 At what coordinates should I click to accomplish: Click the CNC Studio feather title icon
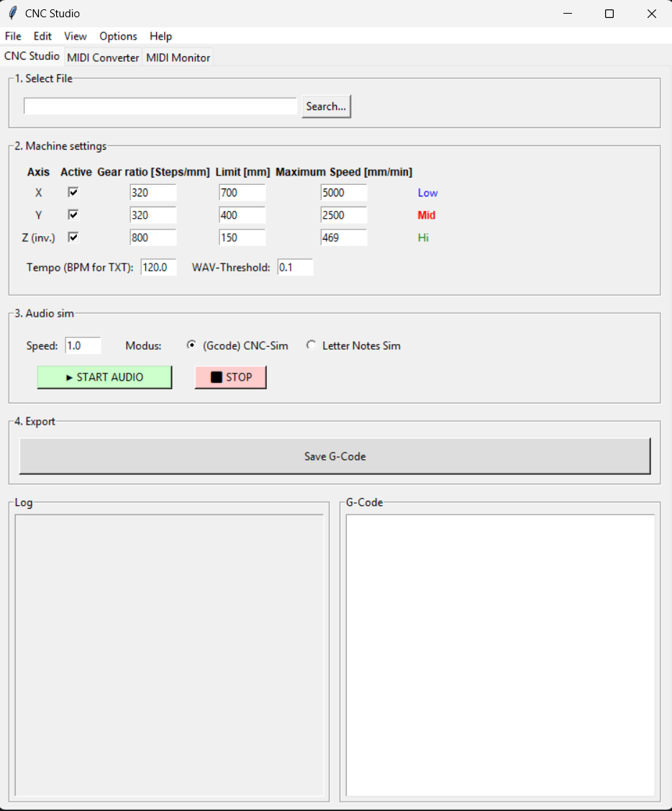[x=12, y=13]
